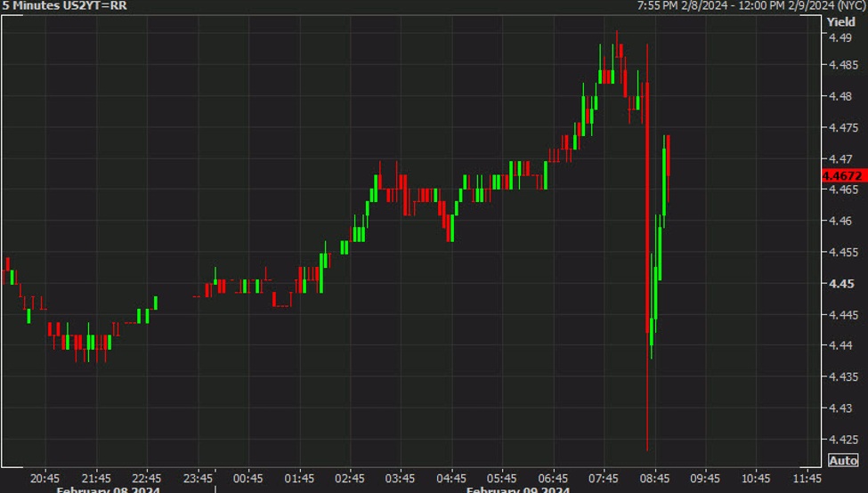The width and height of the screenshot is (868, 493).
Task: Select the 00:45 time axis label
Action: (x=248, y=476)
